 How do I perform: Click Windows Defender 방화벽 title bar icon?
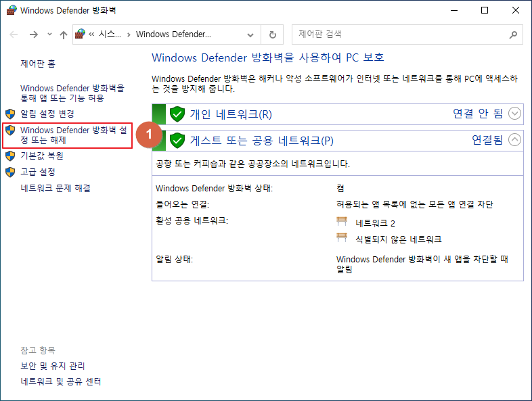click(x=12, y=10)
